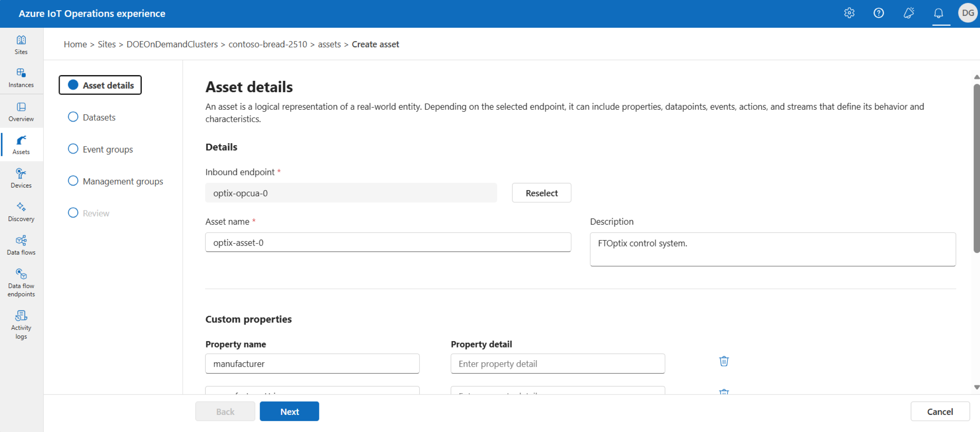Select the Datasets step

pos(92,117)
